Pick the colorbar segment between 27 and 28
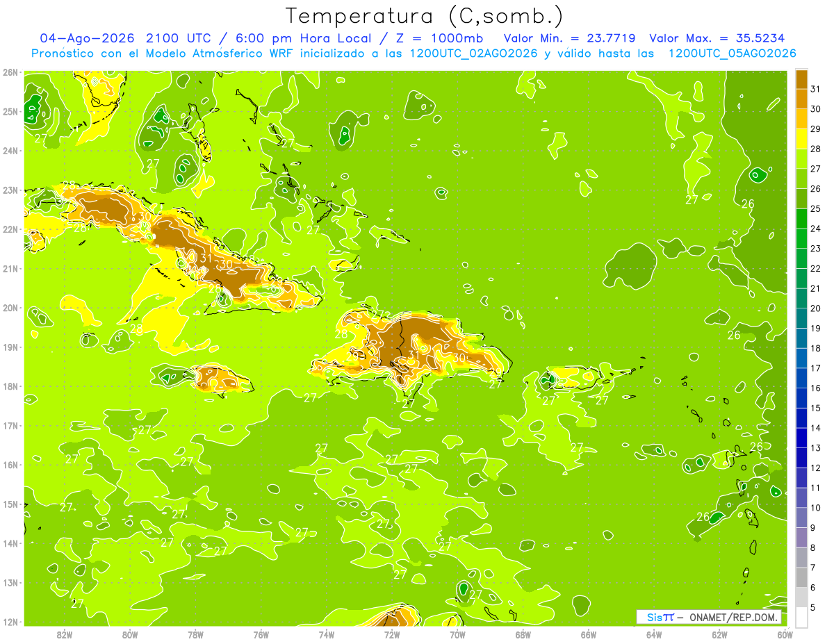Screen dimensions: 834x644 click(801, 158)
